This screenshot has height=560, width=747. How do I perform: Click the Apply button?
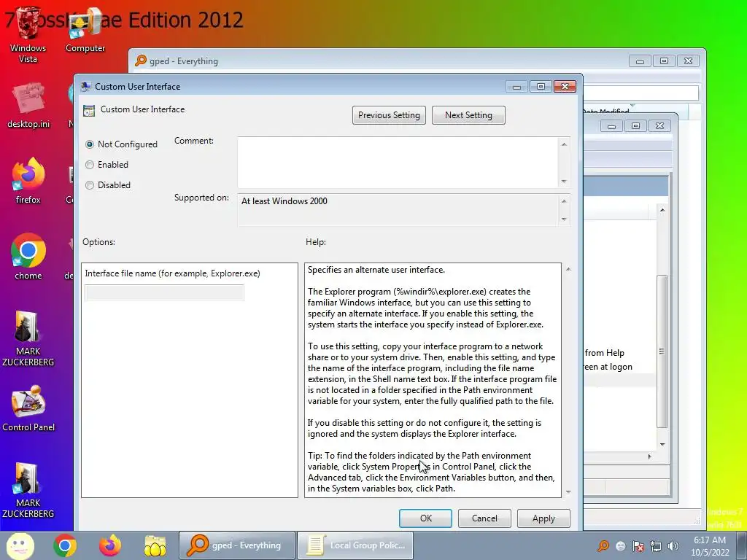point(543,518)
